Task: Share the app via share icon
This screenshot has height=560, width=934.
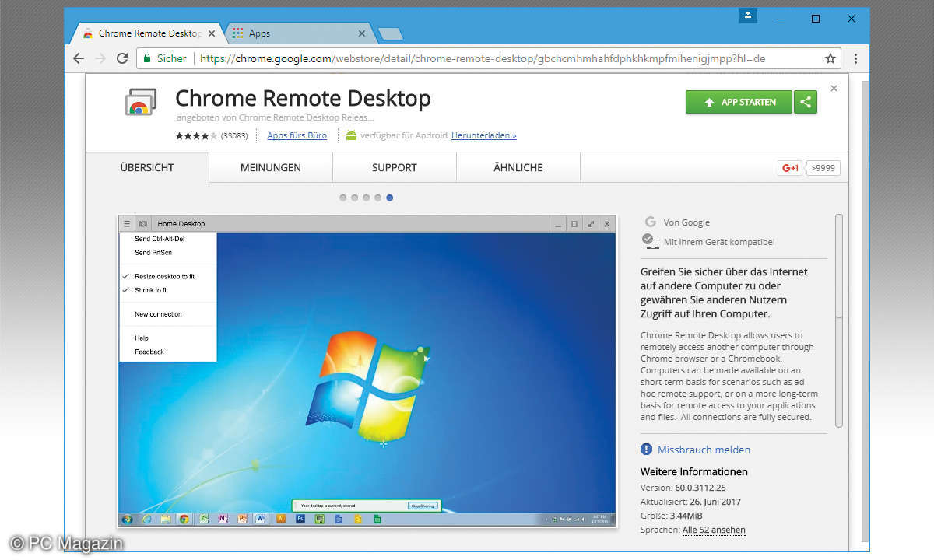Action: tap(806, 102)
